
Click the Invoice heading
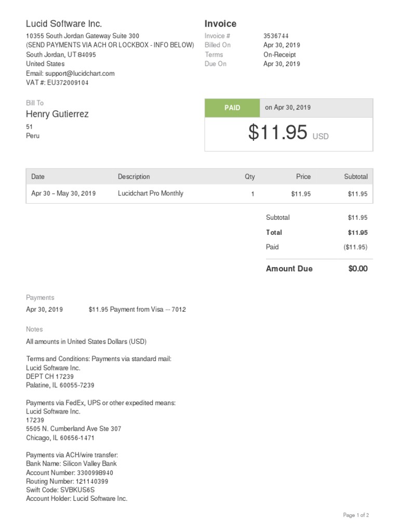point(220,24)
